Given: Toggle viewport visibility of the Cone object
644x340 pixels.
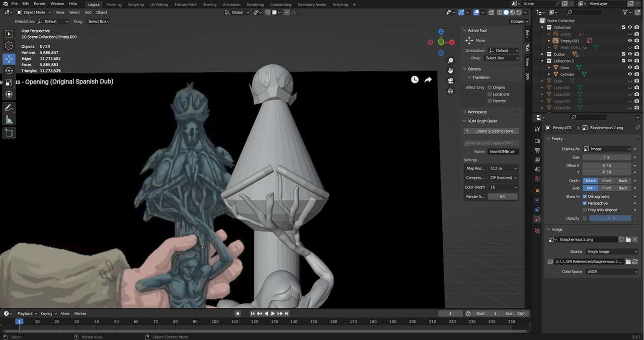Looking at the screenshot, I should (630, 67).
